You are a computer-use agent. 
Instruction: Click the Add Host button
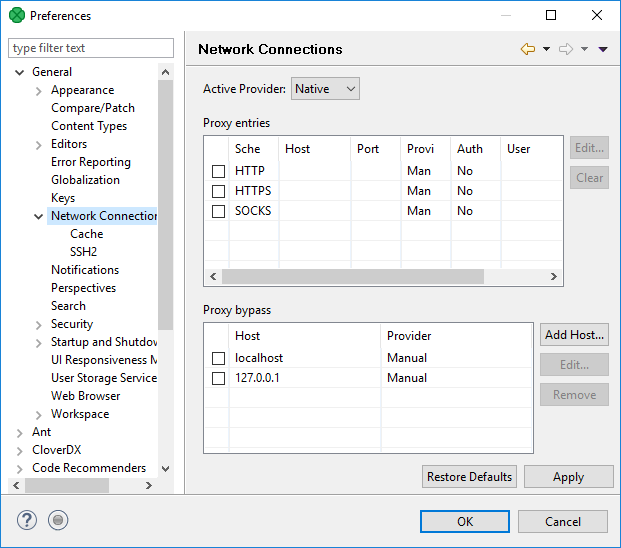(574, 335)
